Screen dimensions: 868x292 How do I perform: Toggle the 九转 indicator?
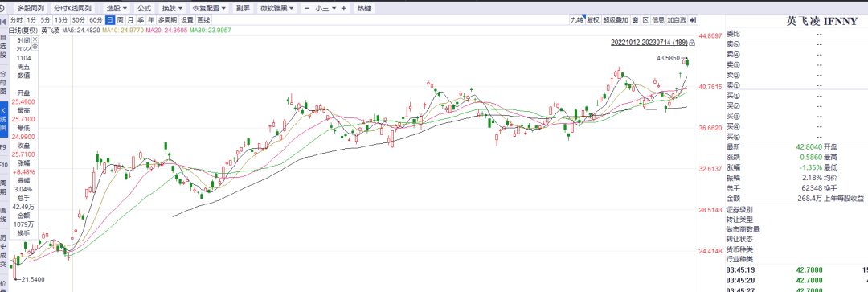click(577, 20)
